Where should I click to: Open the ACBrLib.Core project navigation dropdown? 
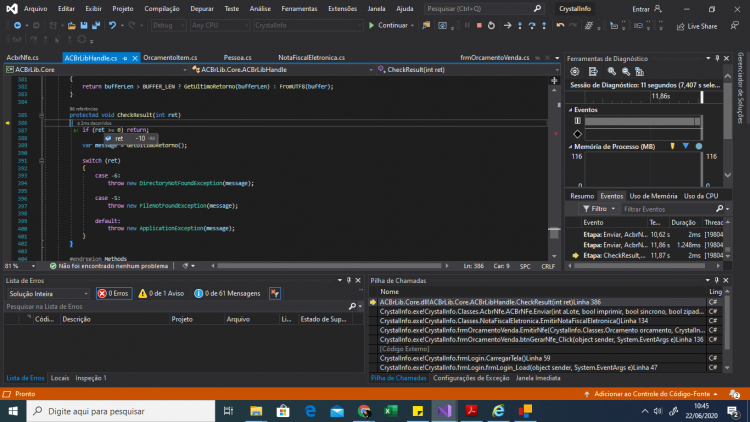97,70
